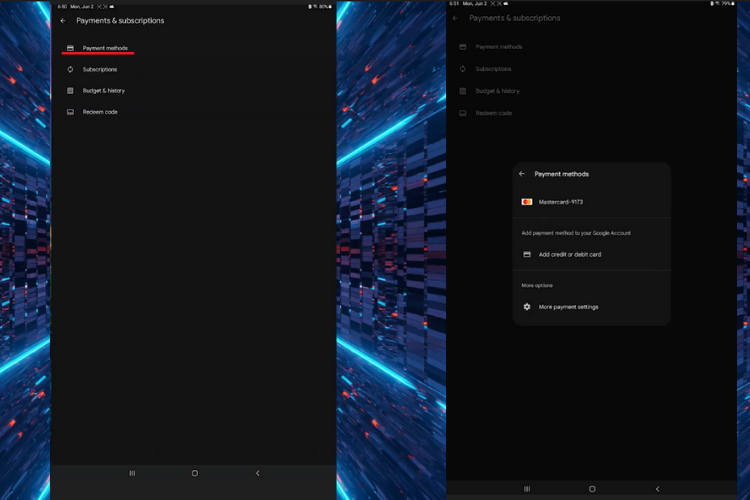
Task: Select Redeem code on the left screen
Action: (x=100, y=112)
